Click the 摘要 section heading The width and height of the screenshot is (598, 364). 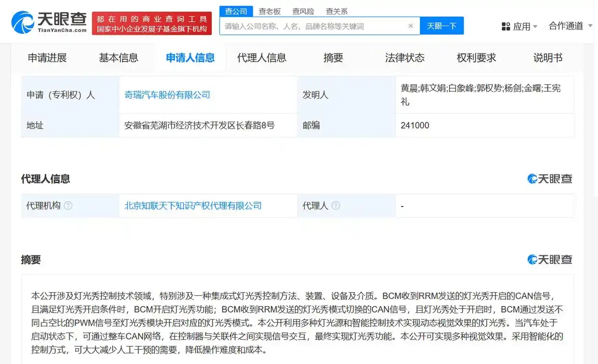[31, 260]
